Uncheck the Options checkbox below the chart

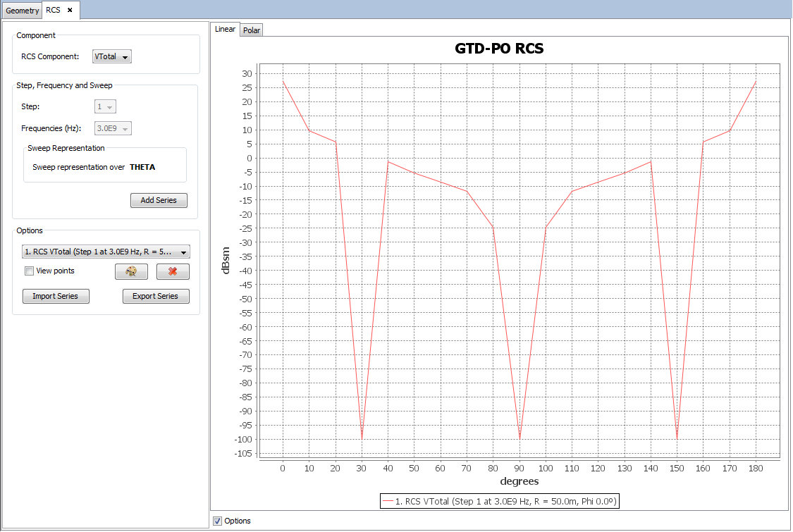coord(218,521)
